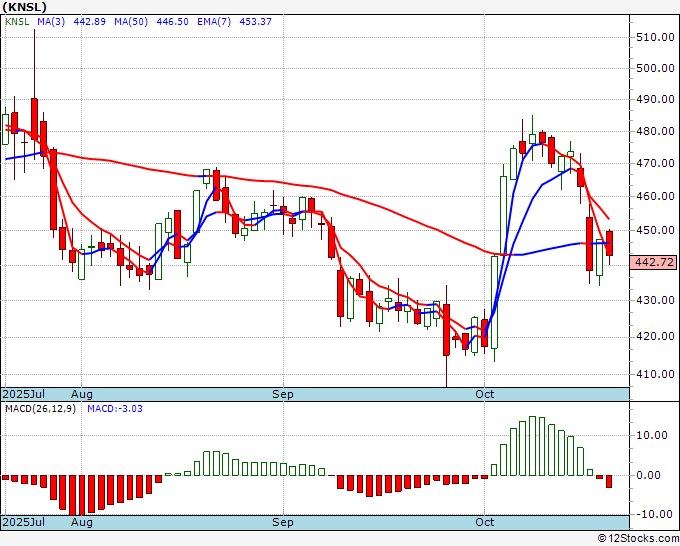Click the 2025Jul label on price timeline
The width and height of the screenshot is (680, 546).
(24, 394)
